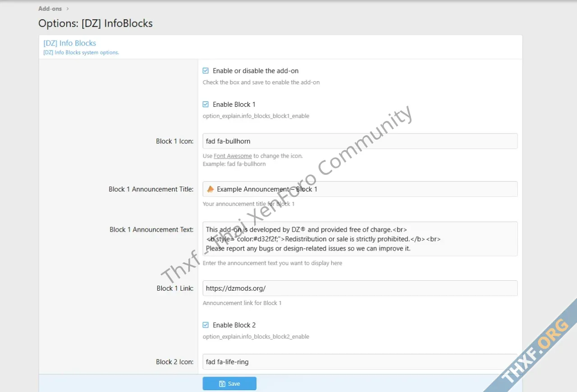
Task: Click the Add-ons breadcrumb link
Action: [50, 9]
